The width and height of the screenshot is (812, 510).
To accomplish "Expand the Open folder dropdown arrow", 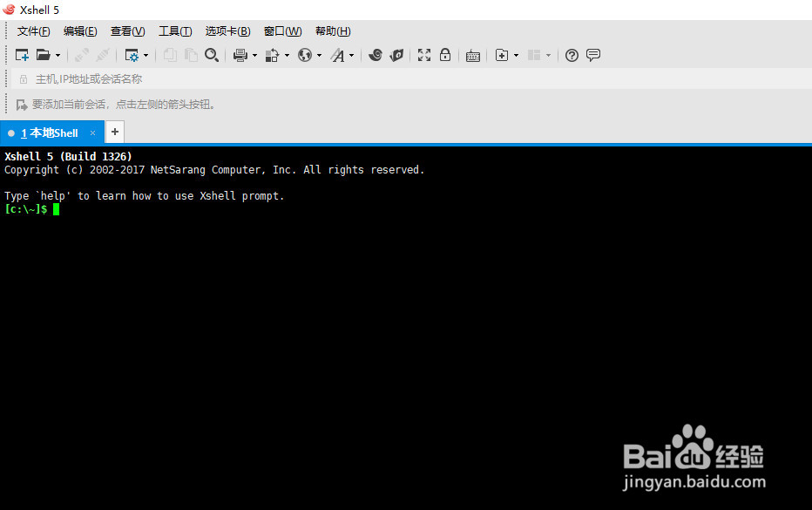I will pos(58,56).
